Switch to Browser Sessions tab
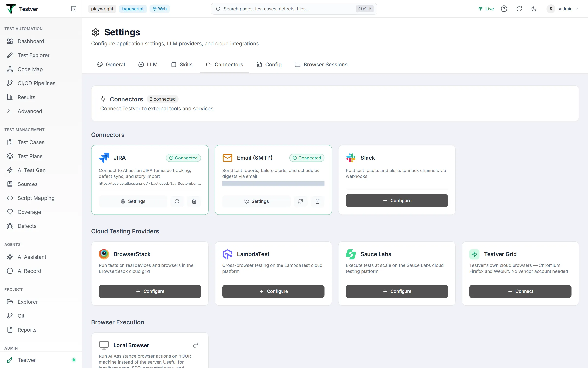Viewport: 588px width, 368px height. (321, 65)
